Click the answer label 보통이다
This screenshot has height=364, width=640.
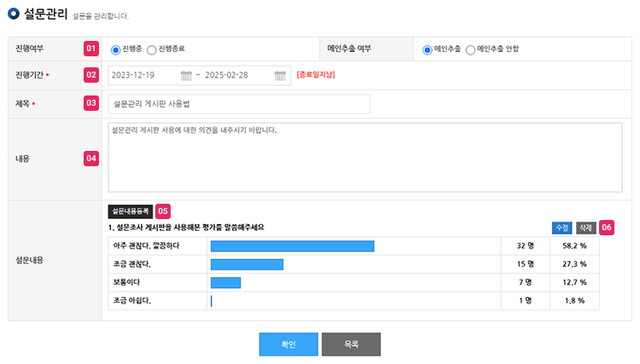click(126, 282)
